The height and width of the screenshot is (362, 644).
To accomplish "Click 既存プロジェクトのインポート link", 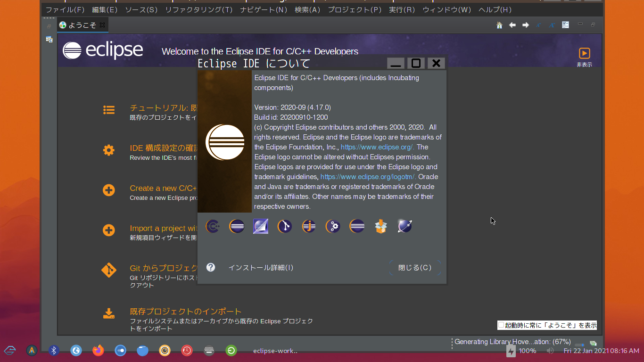I will (x=186, y=312).
